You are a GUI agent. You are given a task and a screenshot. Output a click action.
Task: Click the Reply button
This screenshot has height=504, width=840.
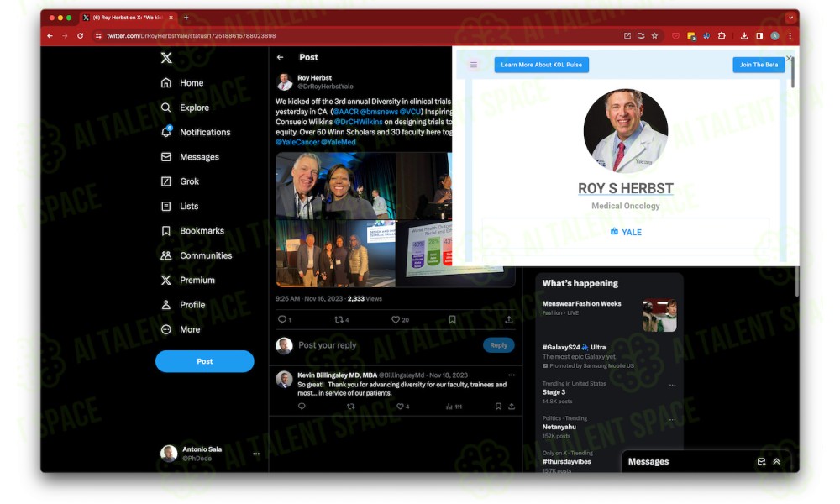[x=499, y=345]
